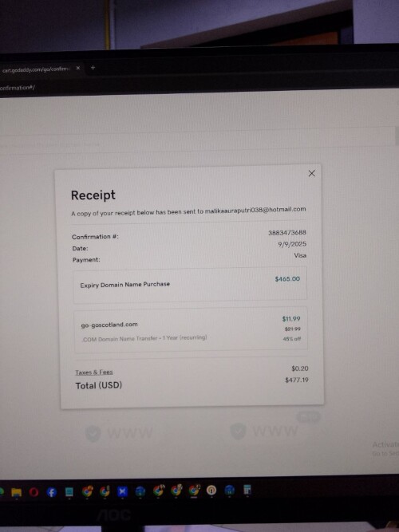The height and width of the screenshot is (532, 399).
Task: Open the active Chrome window taskbar icon
Action: click(194, 491)
